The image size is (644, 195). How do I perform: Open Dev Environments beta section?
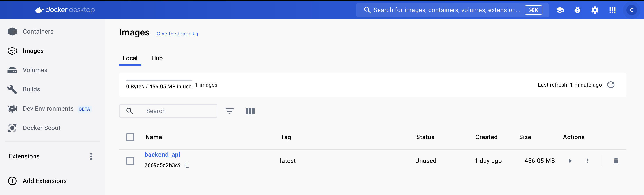pyautogui.click(x=53, y=108)
